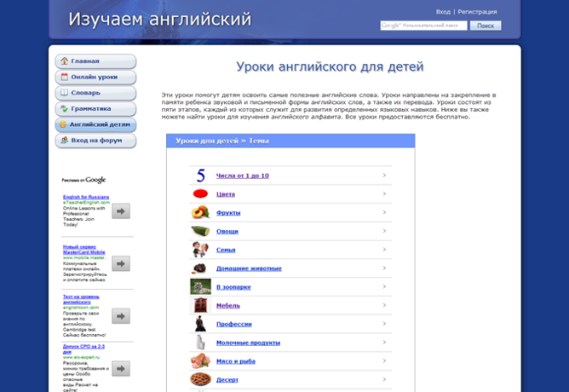Open the Словарь menu item

coord(95,93)
